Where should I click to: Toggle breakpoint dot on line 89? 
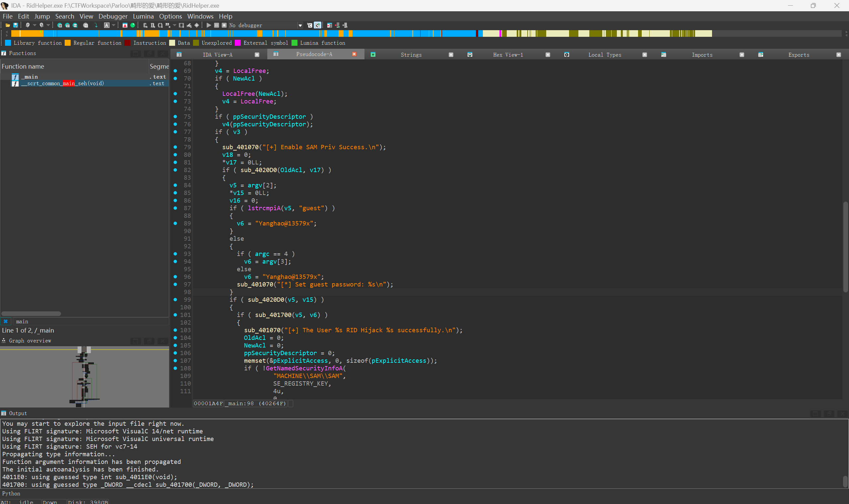175,223
